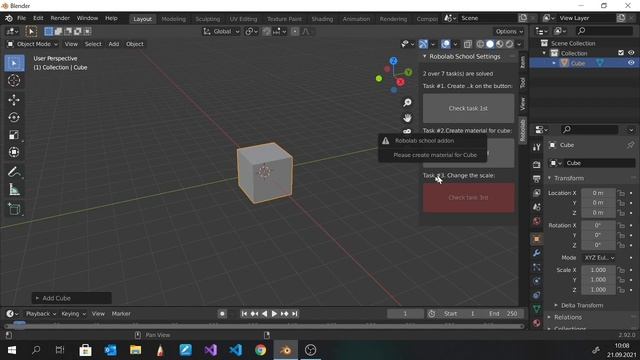
Task: Open the Object properties orange square tab
Action: coord(537,239)
